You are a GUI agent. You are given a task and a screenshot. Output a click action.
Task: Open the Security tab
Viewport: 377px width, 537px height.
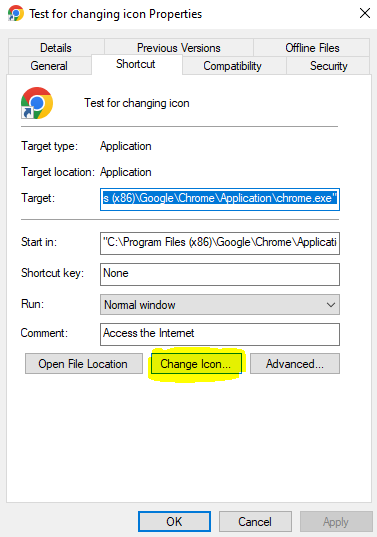[328, 66]
